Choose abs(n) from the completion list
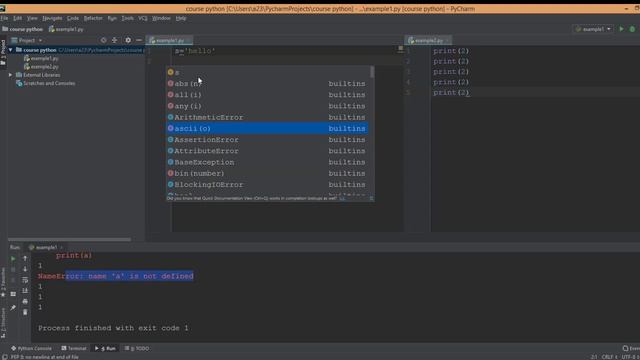Viewport: 640px width, 360px height. click(267, 84)
